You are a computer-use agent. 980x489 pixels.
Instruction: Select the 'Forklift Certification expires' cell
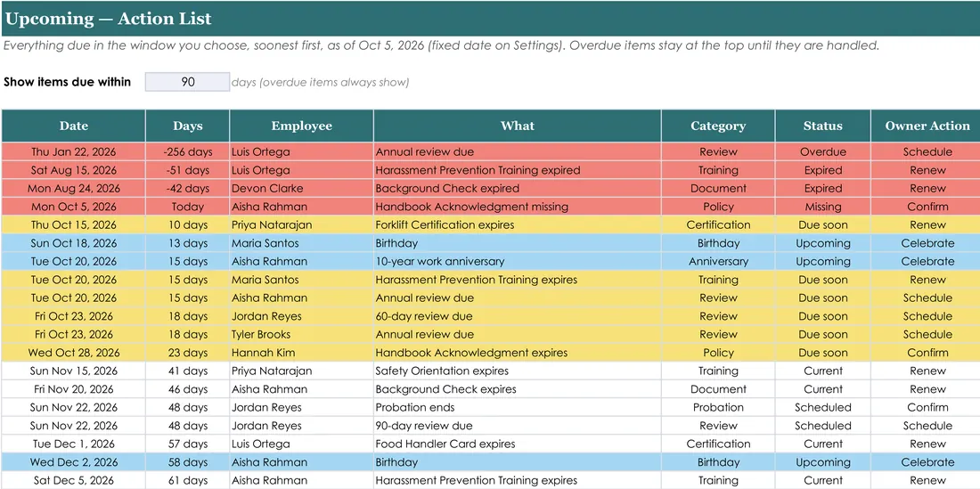coord(517,224)
